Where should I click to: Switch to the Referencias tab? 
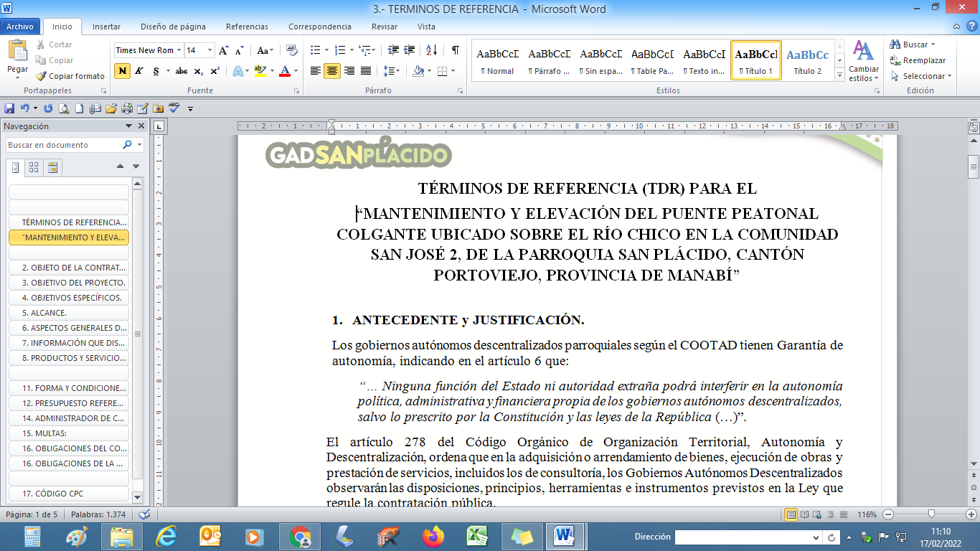(247, 27)
